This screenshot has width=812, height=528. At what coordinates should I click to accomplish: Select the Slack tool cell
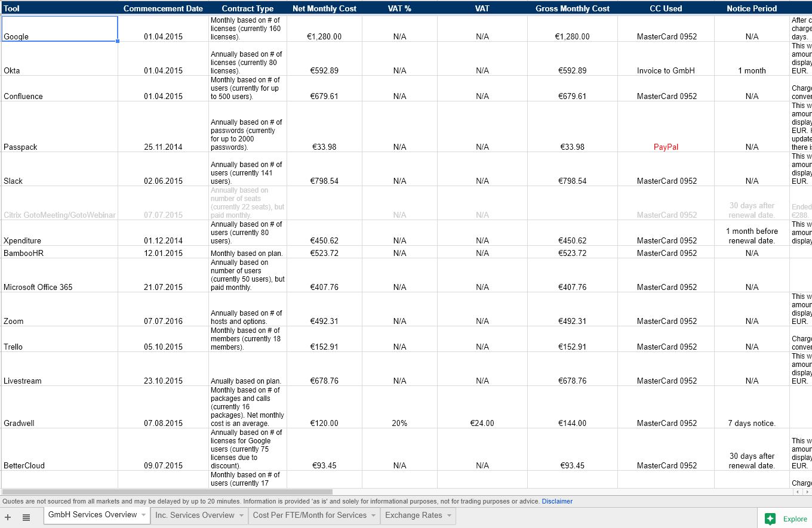[x=60, y=169]
